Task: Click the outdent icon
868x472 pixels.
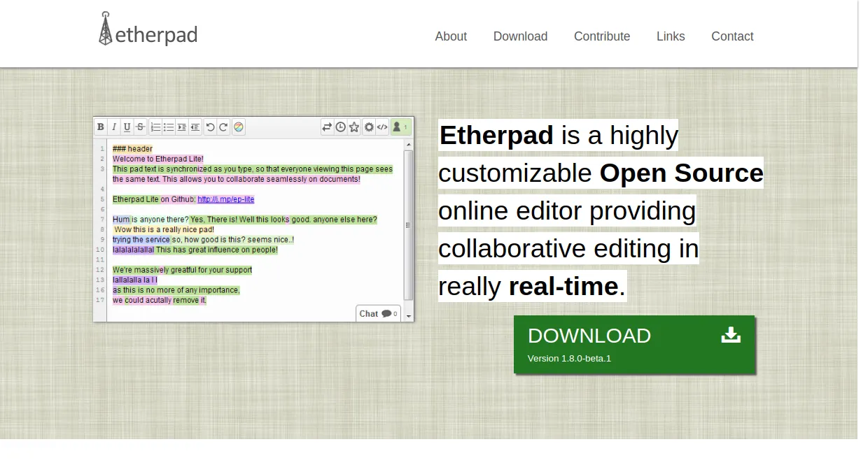Action: coord(195,127)
